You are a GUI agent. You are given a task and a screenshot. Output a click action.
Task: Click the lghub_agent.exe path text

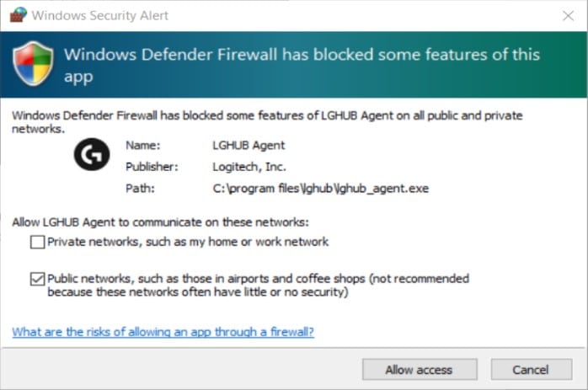[320, 188]
